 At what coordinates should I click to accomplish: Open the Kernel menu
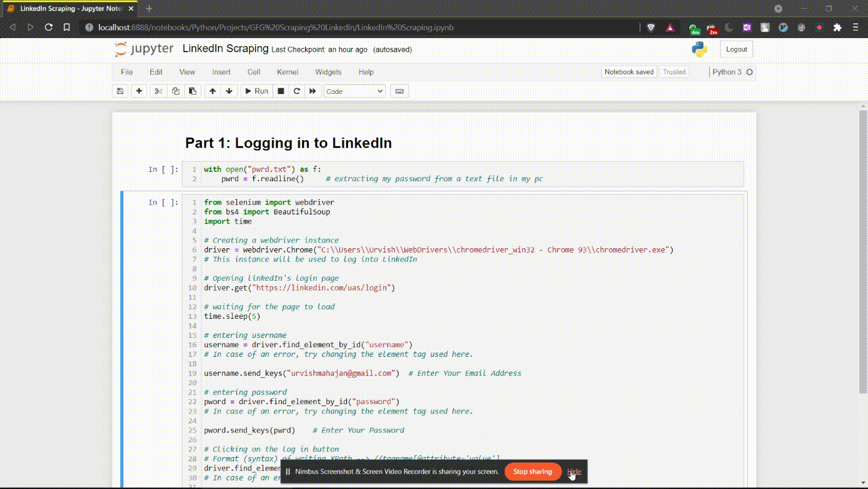[288, 72]
